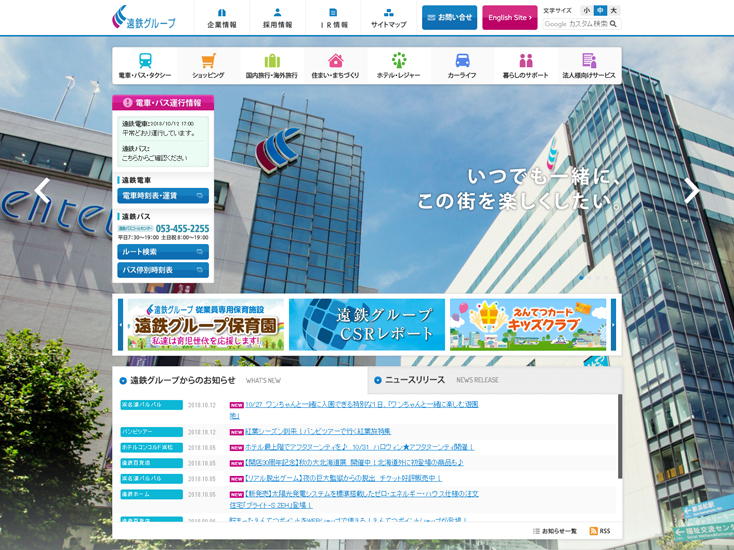The width and height of the screenshot is (734, 550).
Task: Go to next hero slide arrow
Action: point(691,191)
